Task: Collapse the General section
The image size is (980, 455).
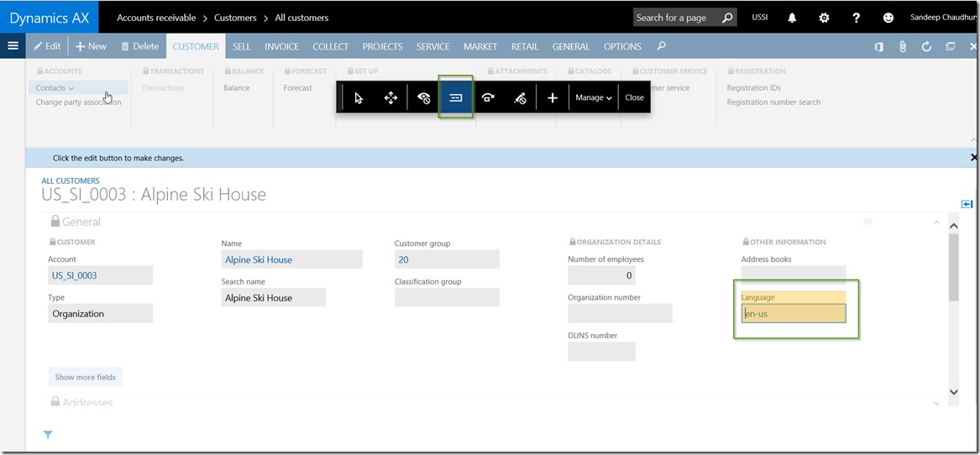Action: pyautogui.click(x=936, y=222)
